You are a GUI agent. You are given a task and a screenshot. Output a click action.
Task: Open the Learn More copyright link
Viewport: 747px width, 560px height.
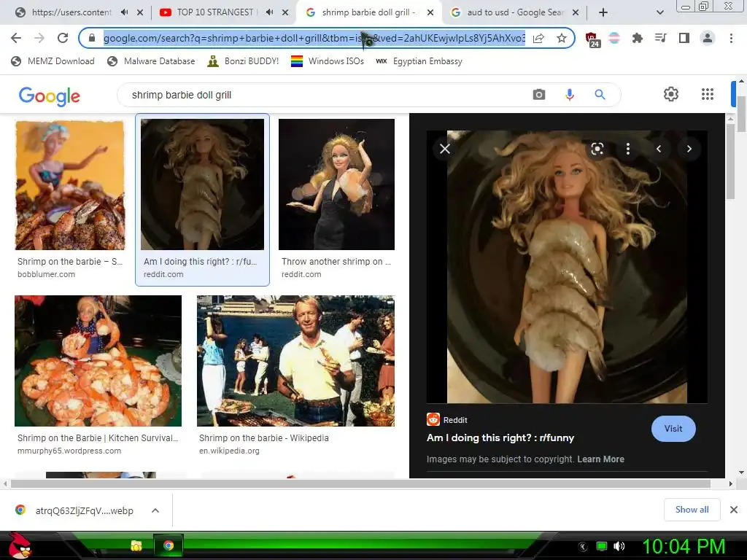click(x=600, y=459)
